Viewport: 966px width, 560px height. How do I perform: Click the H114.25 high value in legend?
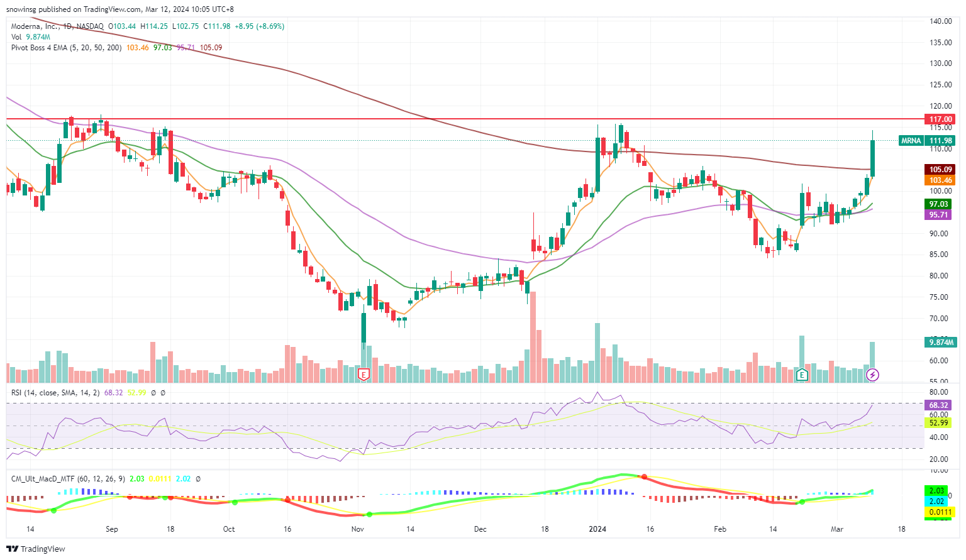154,26
